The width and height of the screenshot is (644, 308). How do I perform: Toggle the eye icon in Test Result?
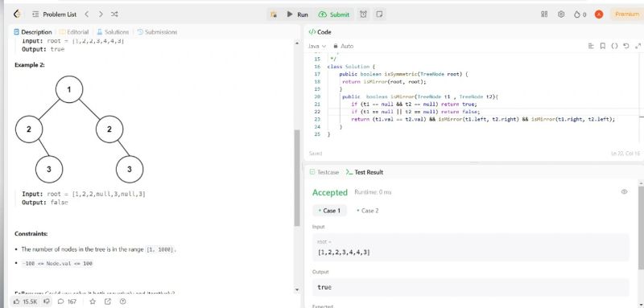tap(625, 191)
